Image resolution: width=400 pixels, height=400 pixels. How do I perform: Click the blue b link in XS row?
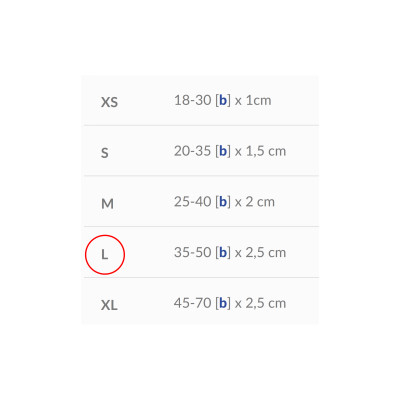point(223,100)
